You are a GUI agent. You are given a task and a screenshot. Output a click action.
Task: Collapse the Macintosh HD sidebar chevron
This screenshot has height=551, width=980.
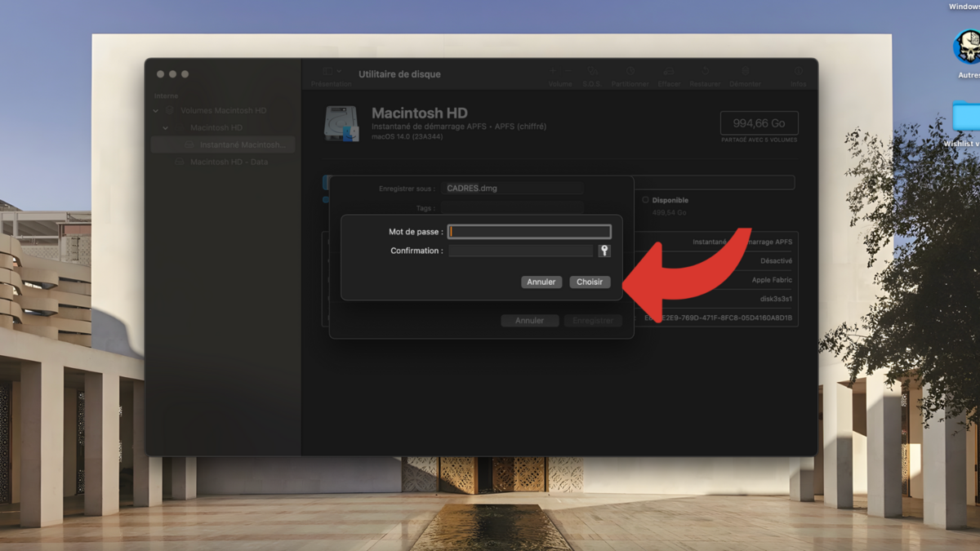166,127
